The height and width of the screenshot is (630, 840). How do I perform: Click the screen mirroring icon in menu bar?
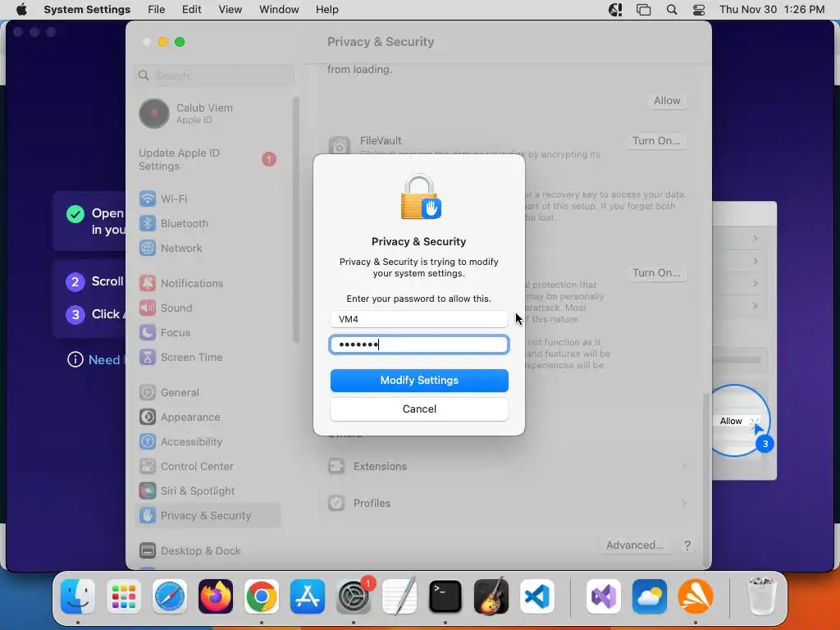pyautogui.click(x=643, y=10)
